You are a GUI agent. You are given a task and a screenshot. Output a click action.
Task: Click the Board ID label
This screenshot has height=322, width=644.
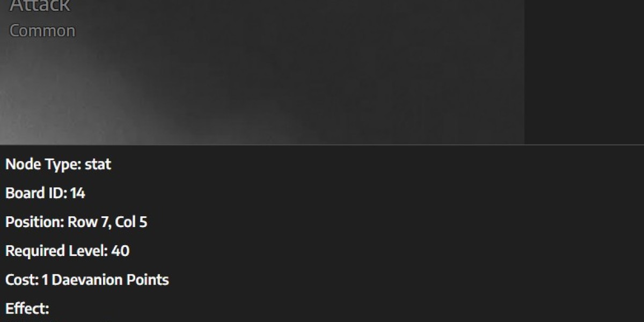(36, 193)
